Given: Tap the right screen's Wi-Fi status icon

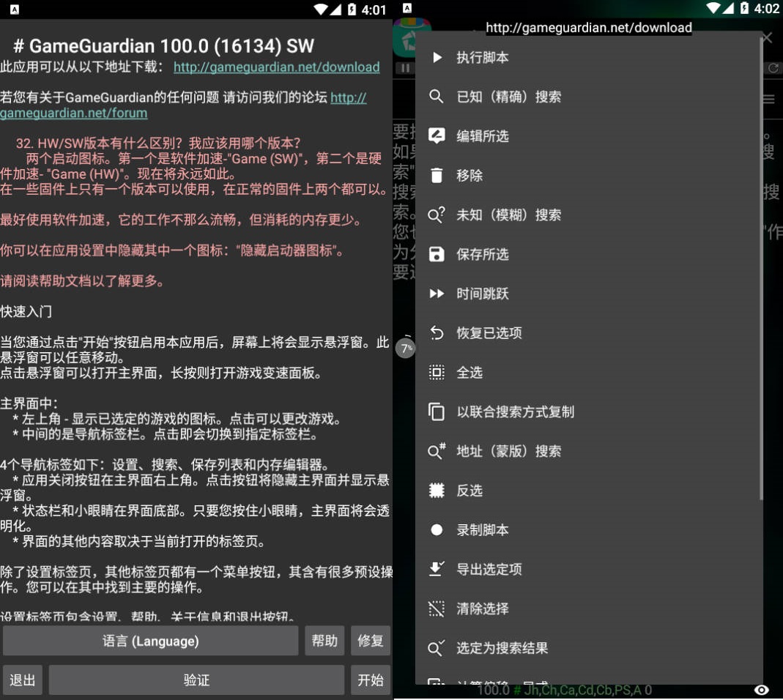Looking at the screenshot, I should point(714,8).
